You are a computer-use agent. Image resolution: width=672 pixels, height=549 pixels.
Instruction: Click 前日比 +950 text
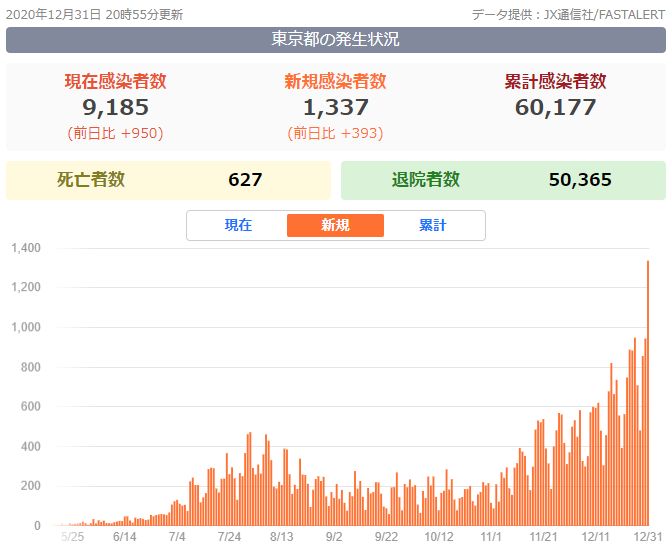point(116,133)
